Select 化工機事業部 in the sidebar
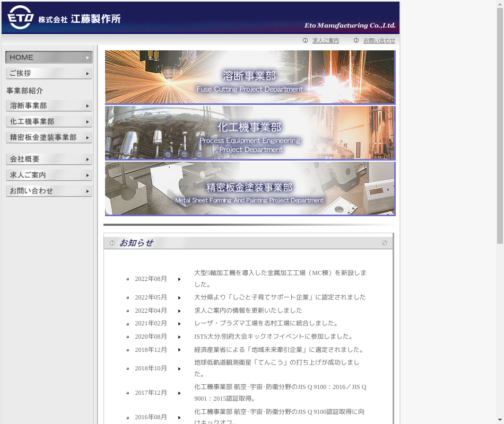This screenshot has width=504, height=424. pyautogui.click(x=49, y=122)
